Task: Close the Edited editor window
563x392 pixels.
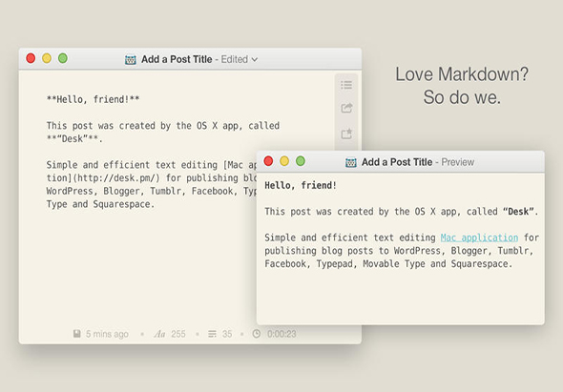Action: [31, 58]
